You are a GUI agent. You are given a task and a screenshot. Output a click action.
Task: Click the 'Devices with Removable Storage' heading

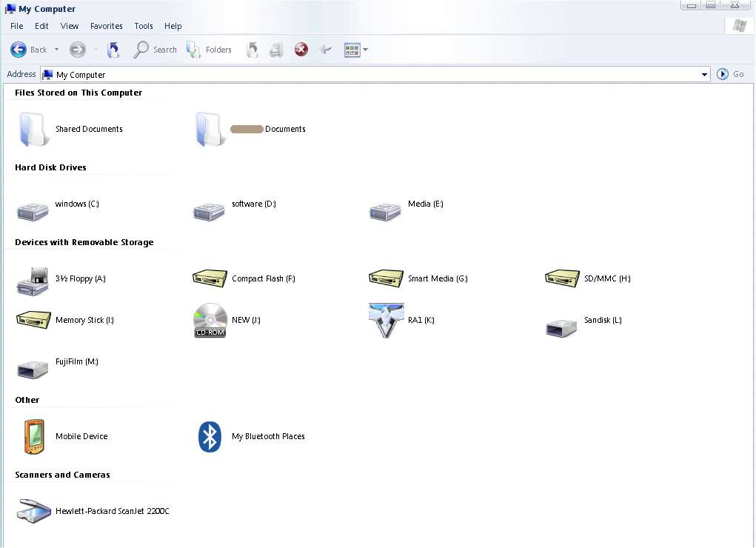[84, 242]
